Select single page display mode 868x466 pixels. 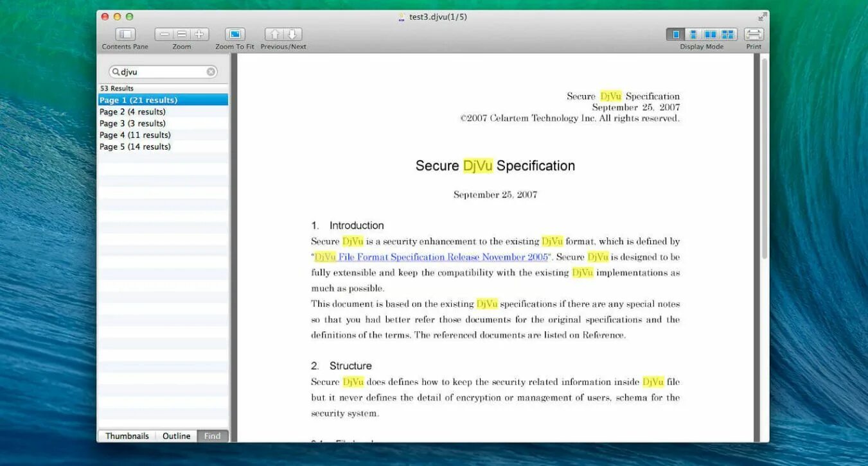click(x=675, y=34)
